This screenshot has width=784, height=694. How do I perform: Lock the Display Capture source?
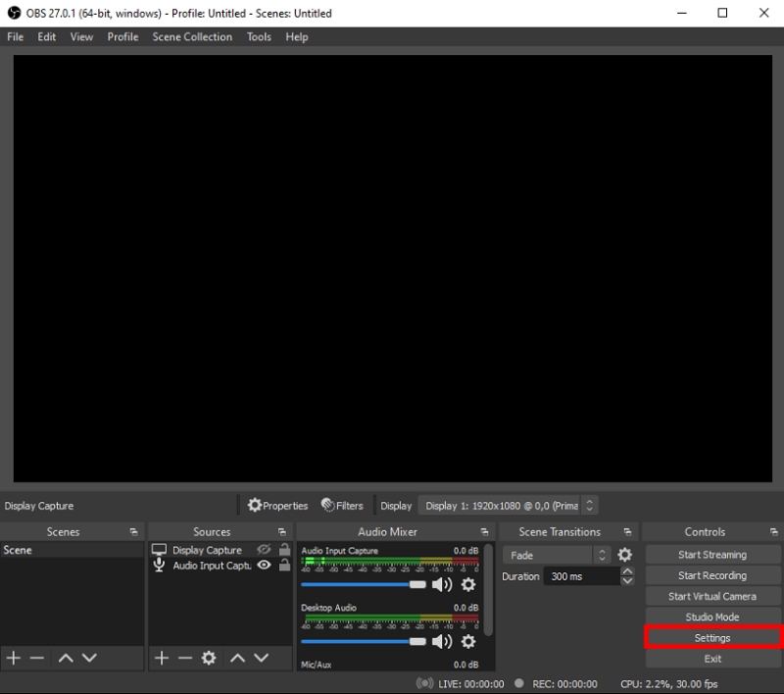pyautogui.click(x=284, y=550)
